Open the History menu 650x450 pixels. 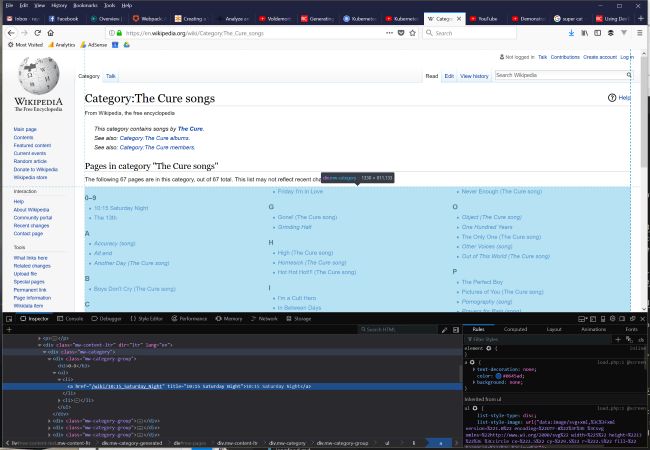coord(59,5)
